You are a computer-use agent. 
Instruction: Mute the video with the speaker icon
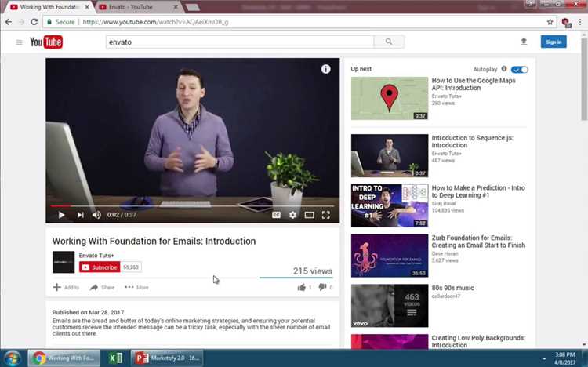[x=96, y=215]
